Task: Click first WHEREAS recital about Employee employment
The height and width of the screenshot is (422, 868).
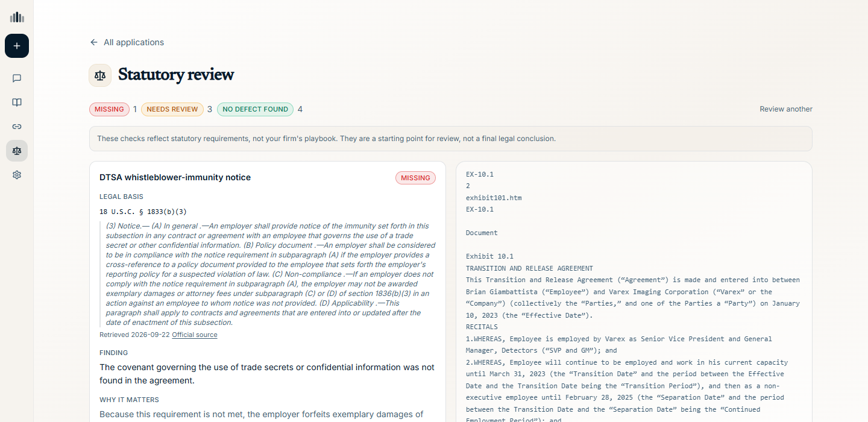Action: coord(618,345)
